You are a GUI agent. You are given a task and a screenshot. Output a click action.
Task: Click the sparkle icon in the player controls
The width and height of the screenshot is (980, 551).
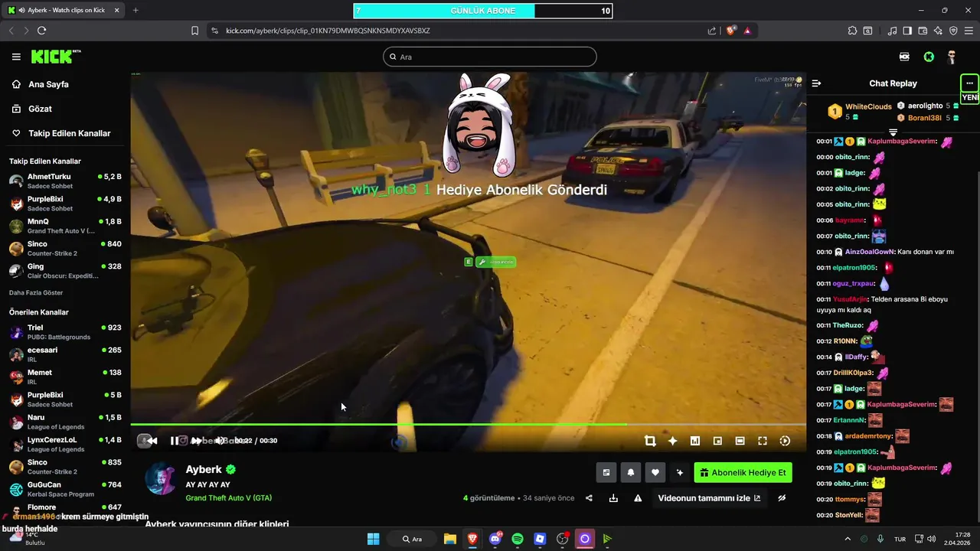click(x=672, y=441)
